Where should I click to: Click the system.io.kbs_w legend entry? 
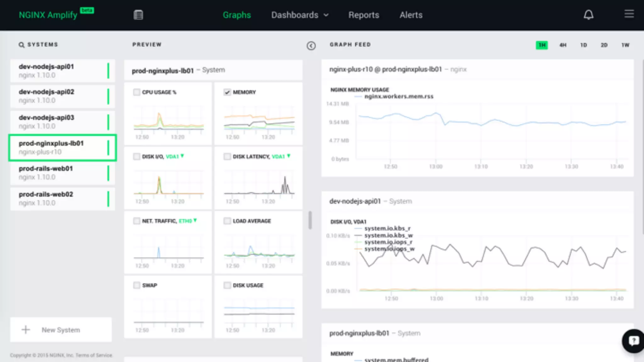[x=384, y=235]
